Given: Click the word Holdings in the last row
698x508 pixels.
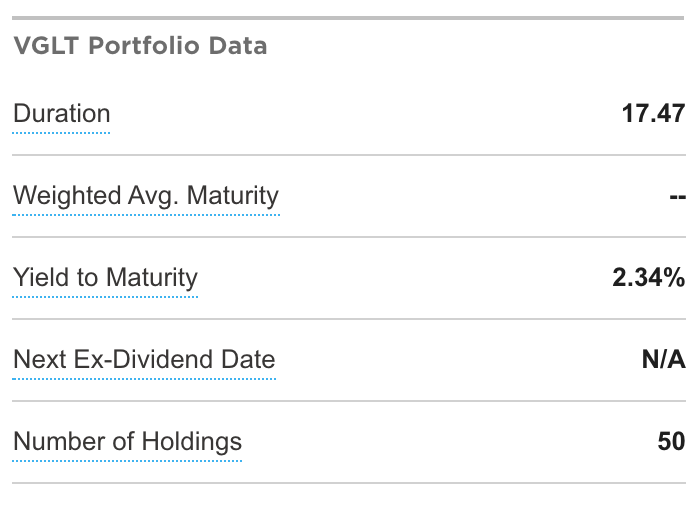Looking at the screenshot, I should coord(192,442).
